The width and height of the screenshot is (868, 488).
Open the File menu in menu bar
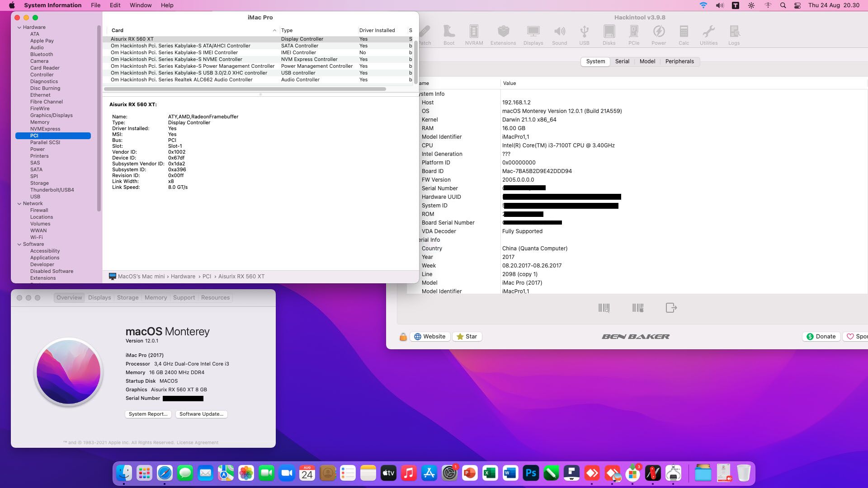[95, 5]
